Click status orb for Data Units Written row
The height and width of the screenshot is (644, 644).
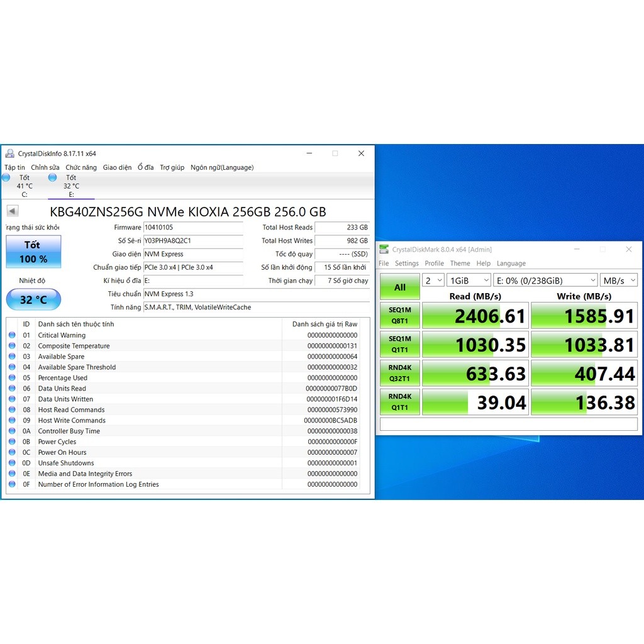point(13,399)
